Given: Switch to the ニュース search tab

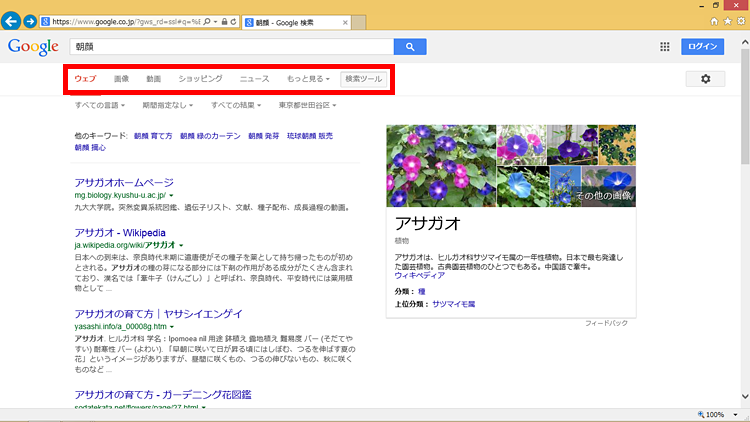Looking at the screenshot, I should click(x=254, y=78).
